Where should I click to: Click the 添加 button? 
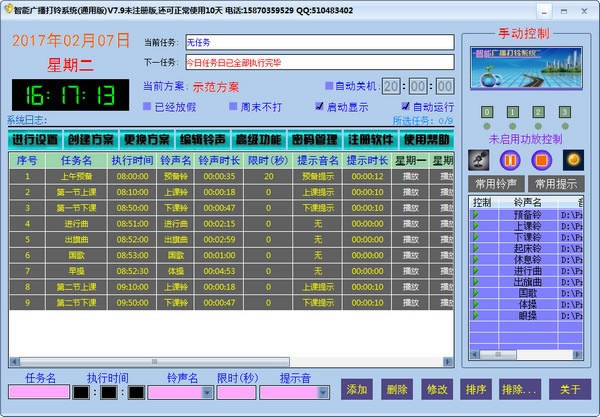(x=355, y=389)
